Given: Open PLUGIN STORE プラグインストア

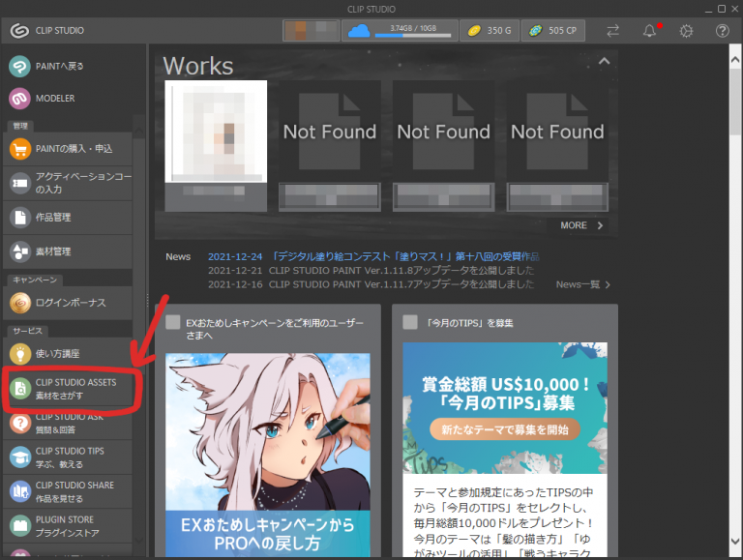Looking at the screenshot, I should pos(68,526).
